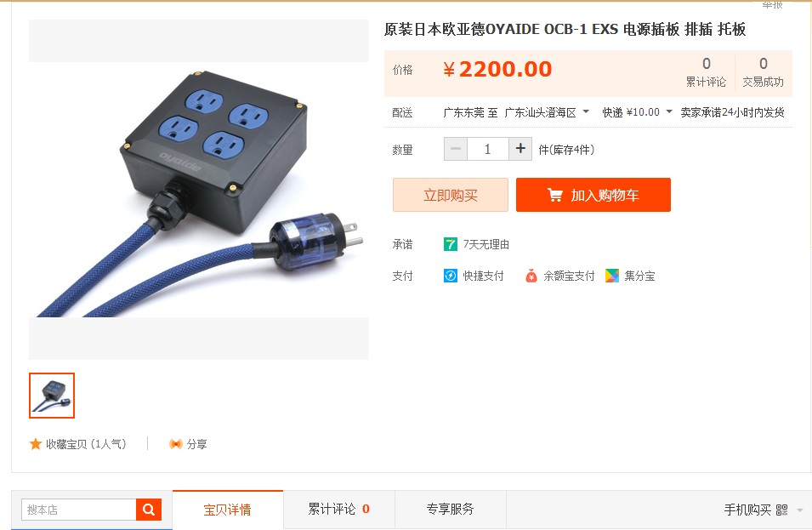This screenshot has width=812, height=530.
Task: Click the green 7-day return promise icon
Action: pos(451,244)
